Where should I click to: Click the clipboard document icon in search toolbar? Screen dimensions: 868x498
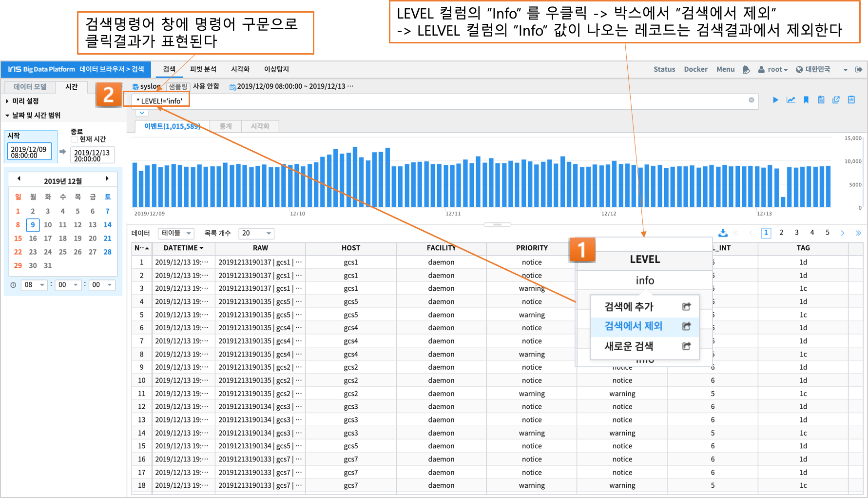(821, 100)
